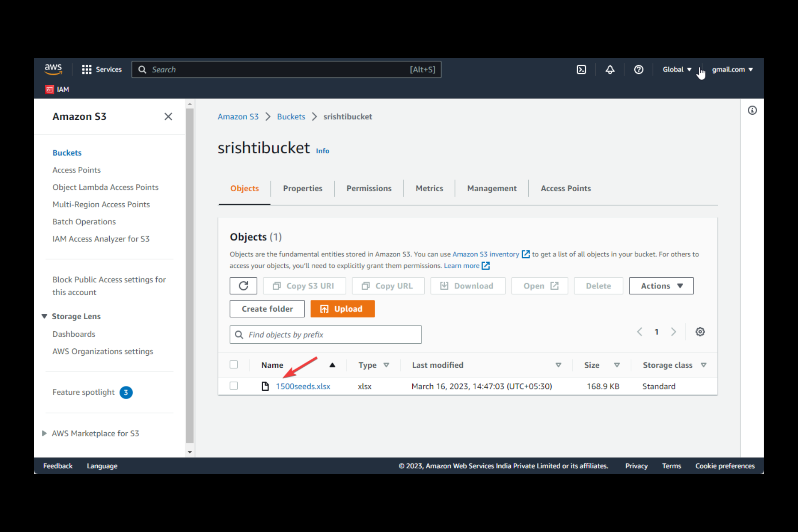Switch to the Management tab
Viewport: 798px width, 532px height.
point(492,188)
